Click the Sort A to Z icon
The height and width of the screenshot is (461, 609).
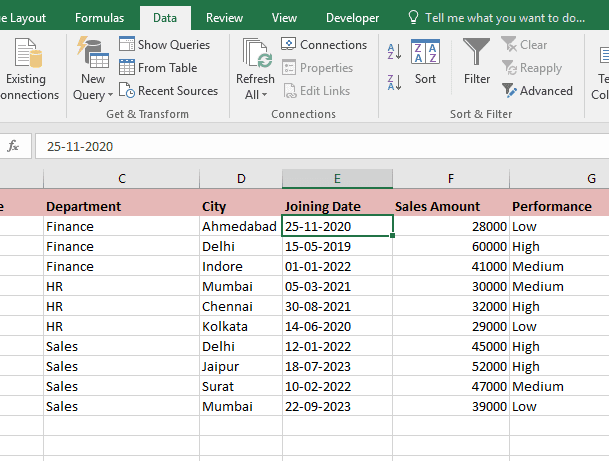point(394,53)
